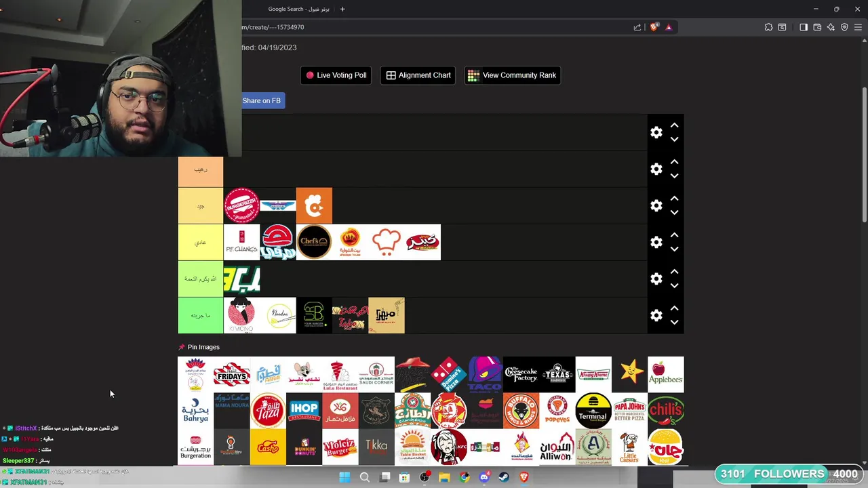This screenshot has width=868, height=488.
Task: Move the عادي tier up
Action: 674,235
